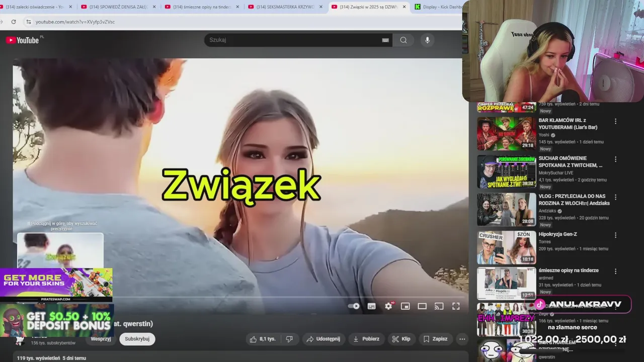Open the 'EHH IMPREZY' video thumbnail
The image size is (644, 362).
pos(507,319)
